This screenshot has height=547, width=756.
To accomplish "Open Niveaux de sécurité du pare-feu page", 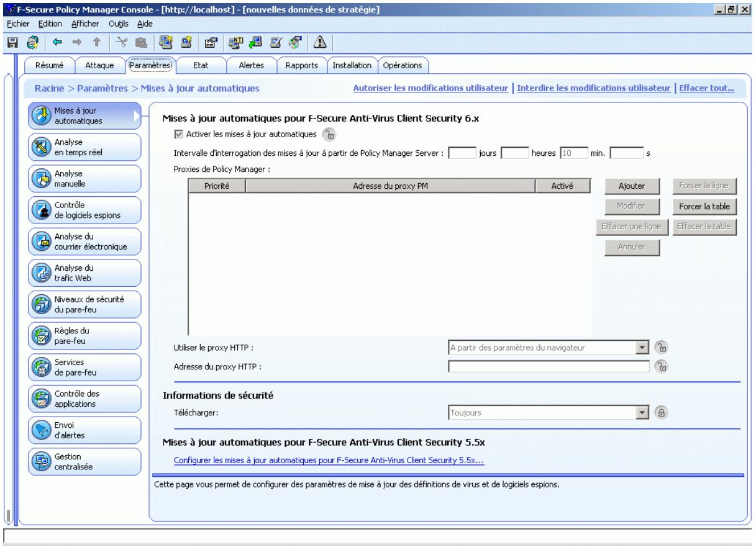I will [x=84, y=304].
